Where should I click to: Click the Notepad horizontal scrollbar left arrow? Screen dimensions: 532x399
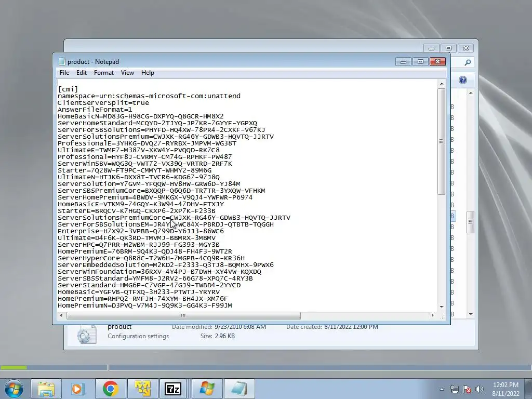click(61, 315)
